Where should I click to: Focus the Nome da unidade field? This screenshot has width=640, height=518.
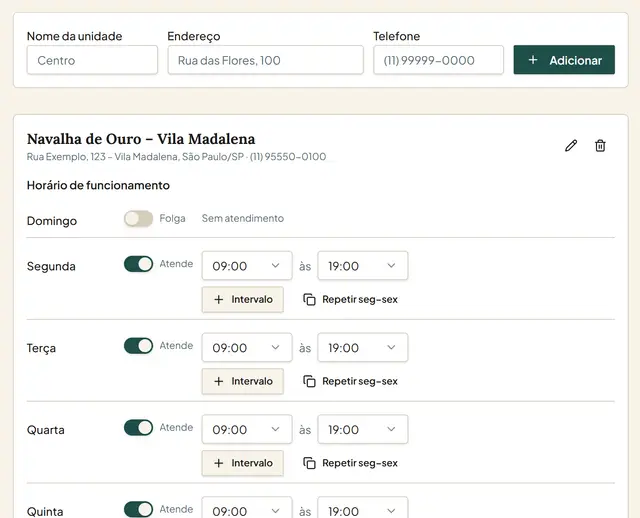pos(92,60)
